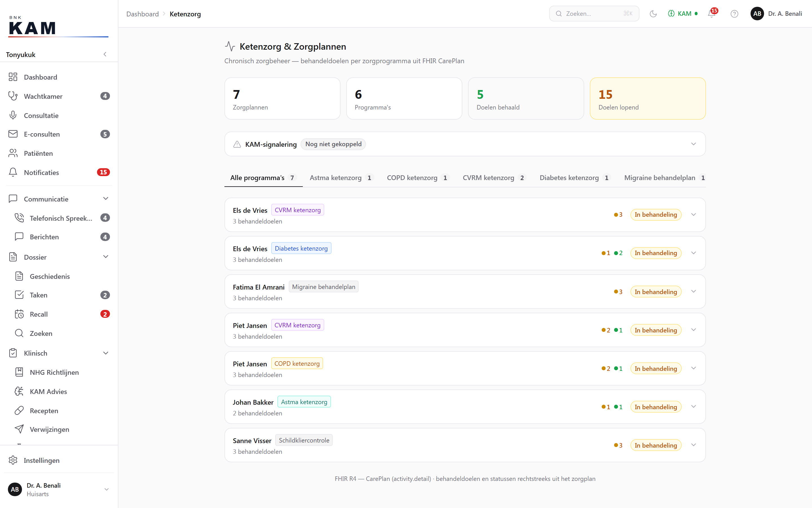Open Taken checklist item

click(62, 295)
